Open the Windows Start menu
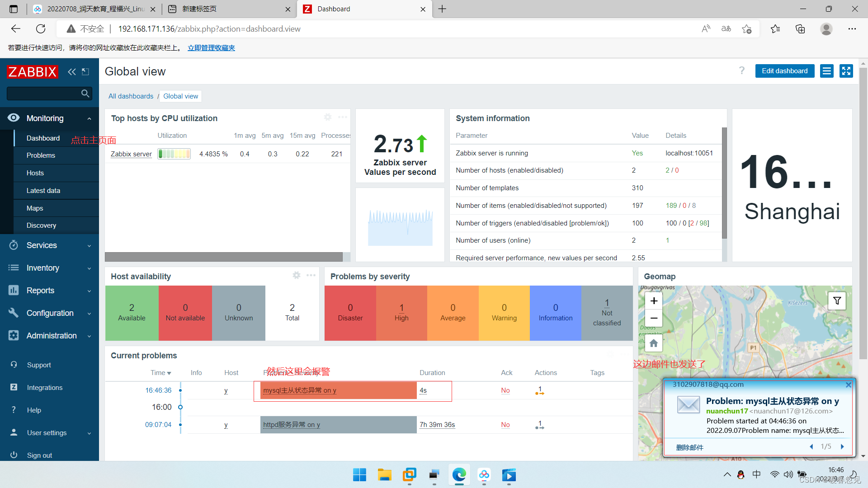This screenshot has width=868, height=488. tap(359, 475)
